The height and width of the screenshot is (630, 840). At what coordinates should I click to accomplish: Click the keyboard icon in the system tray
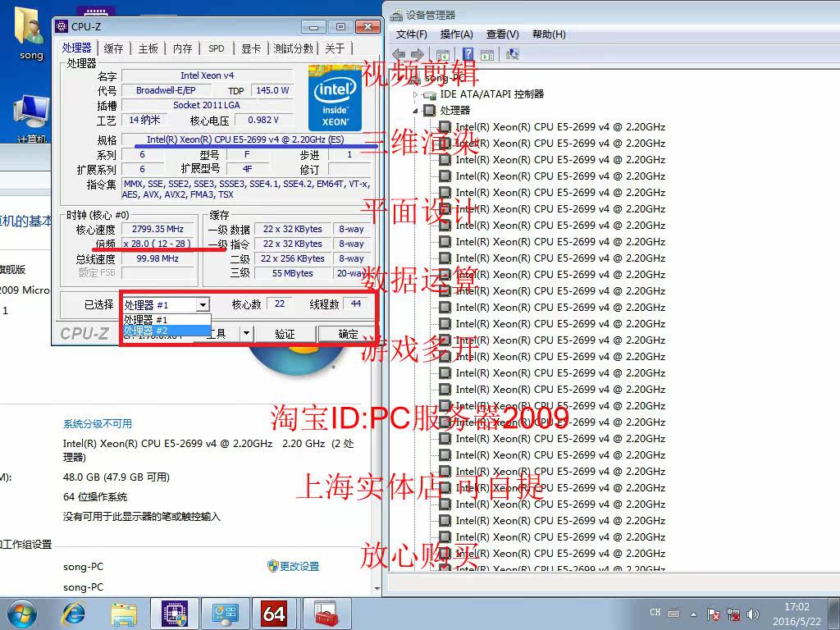click(673, 613)
